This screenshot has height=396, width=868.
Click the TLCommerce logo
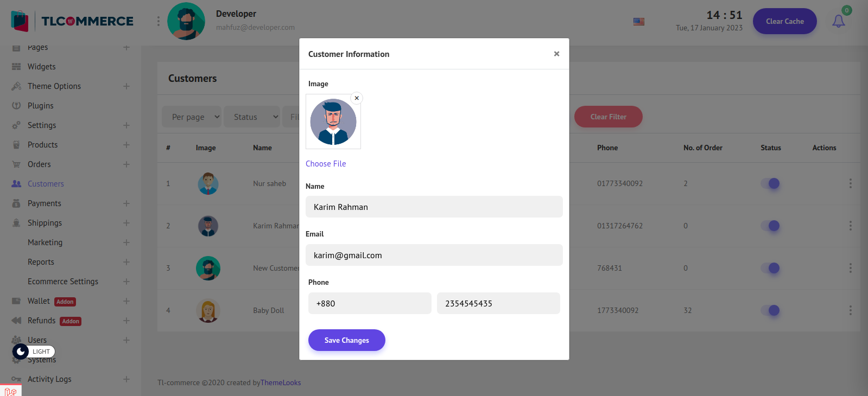pos(72,21)
